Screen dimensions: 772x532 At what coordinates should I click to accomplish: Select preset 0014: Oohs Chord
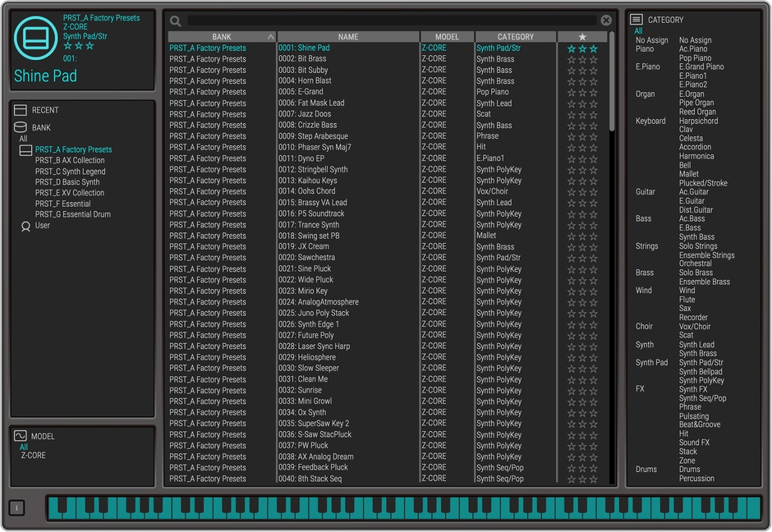click(306, 191)
